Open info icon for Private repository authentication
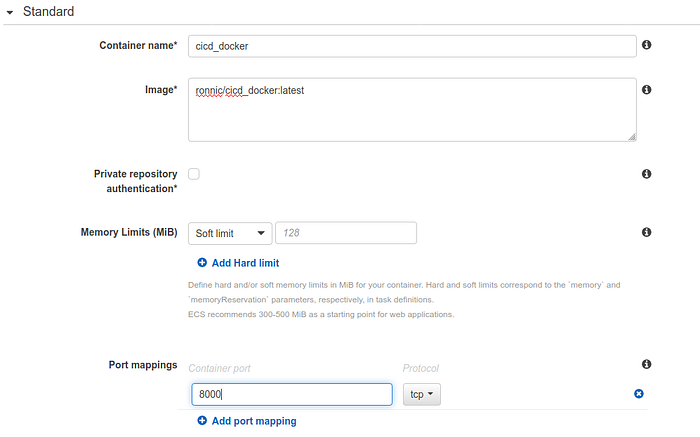The height and width of the screenshot is (437, 700). click(x=646, y=174)
